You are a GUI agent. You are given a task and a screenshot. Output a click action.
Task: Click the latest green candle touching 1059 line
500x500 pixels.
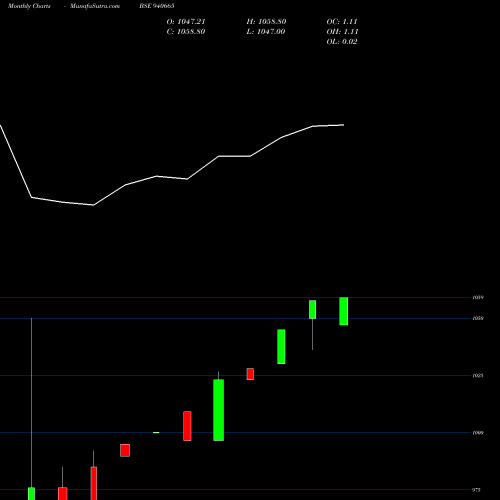(344, 311)
